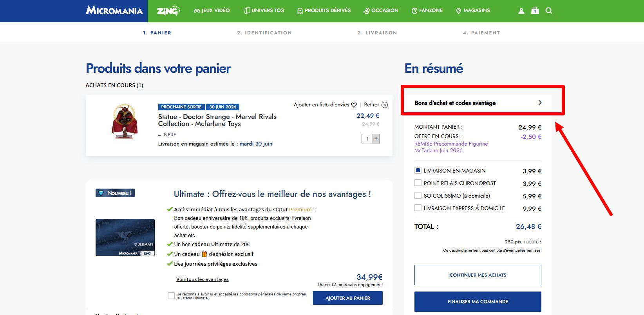Open the Univers TCG menu
Image resolution: width=644 pixels, height=315 pixels.
tap(264, 11)
